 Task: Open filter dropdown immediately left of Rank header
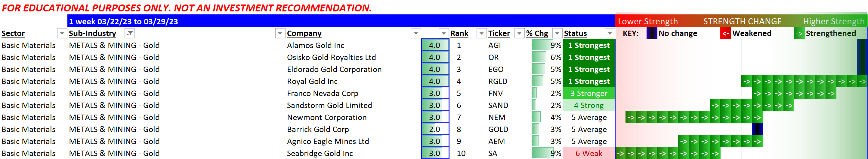click(443, 34)
